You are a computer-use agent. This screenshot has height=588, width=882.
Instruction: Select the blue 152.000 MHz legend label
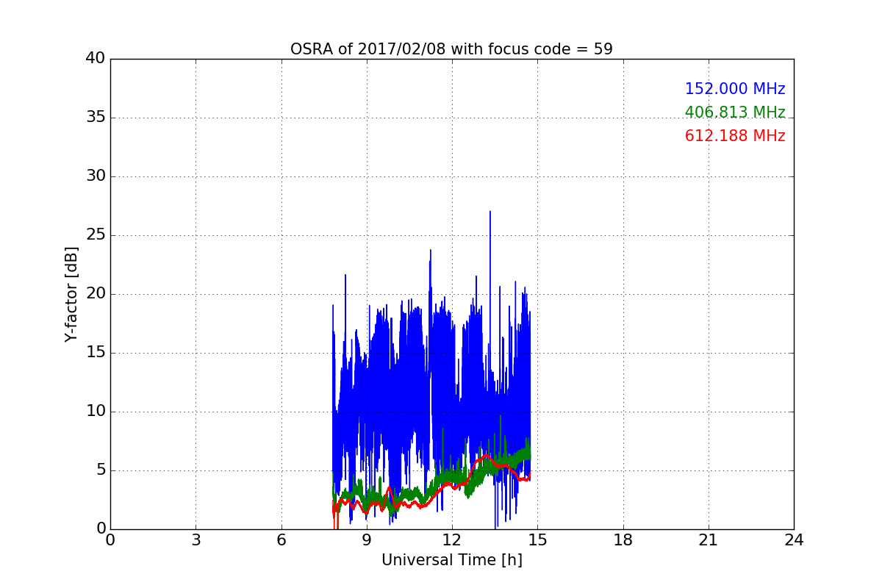coord(735,89)
